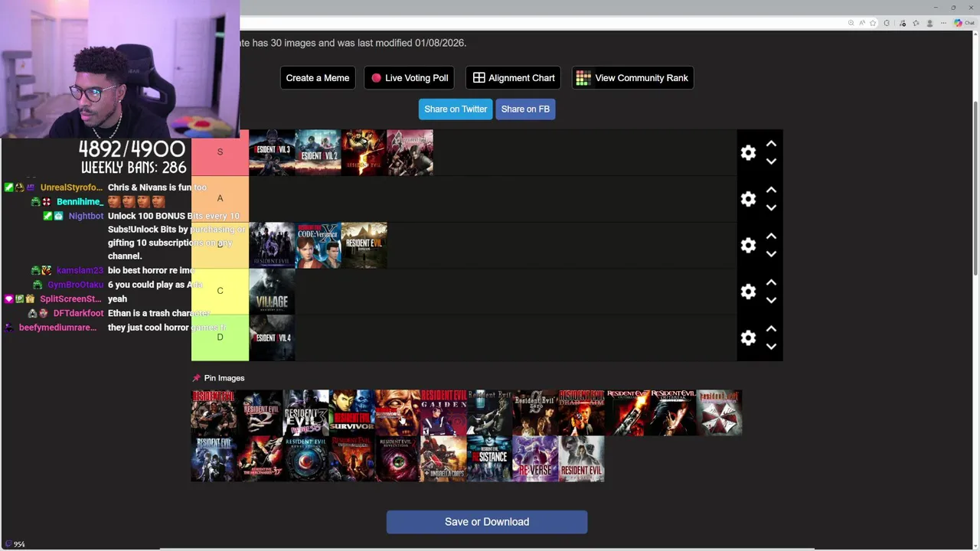Select the Umbrella Corps unranked image

443,458
